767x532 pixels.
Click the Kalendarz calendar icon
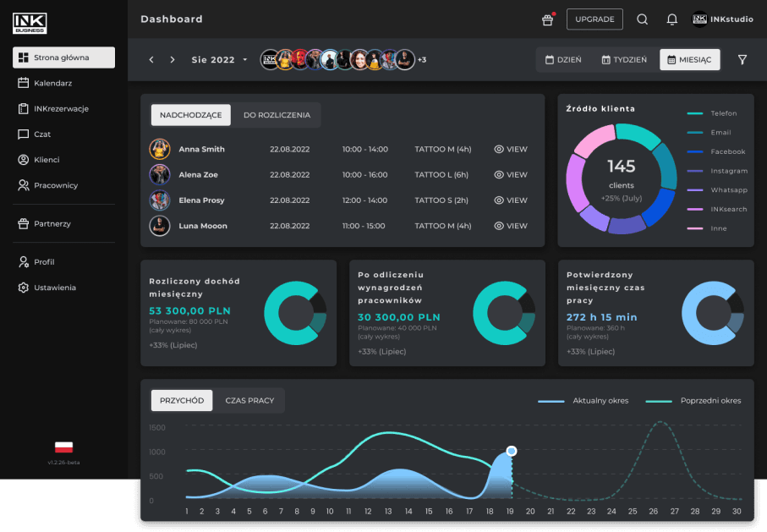tap(23, 83)
